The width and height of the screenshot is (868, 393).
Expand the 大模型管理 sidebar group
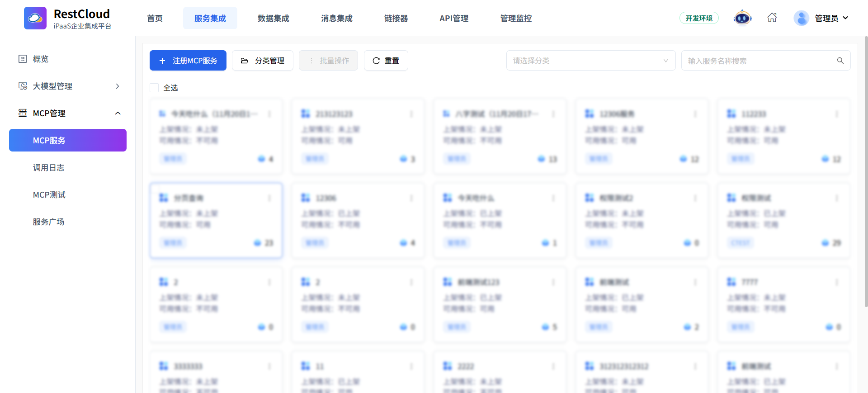[x=68, y=86]
